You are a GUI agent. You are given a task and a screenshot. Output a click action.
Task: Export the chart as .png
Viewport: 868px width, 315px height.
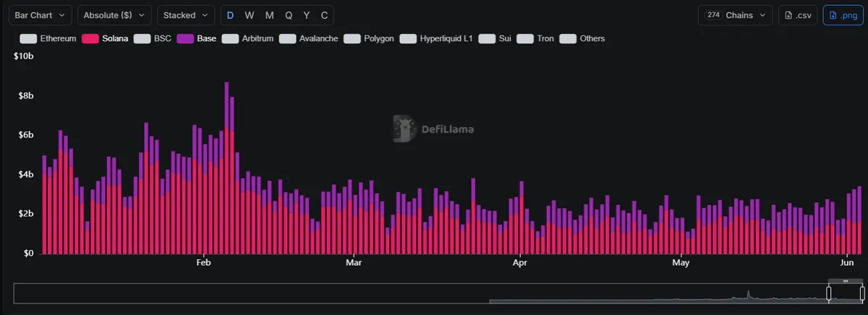pos(843,15)
